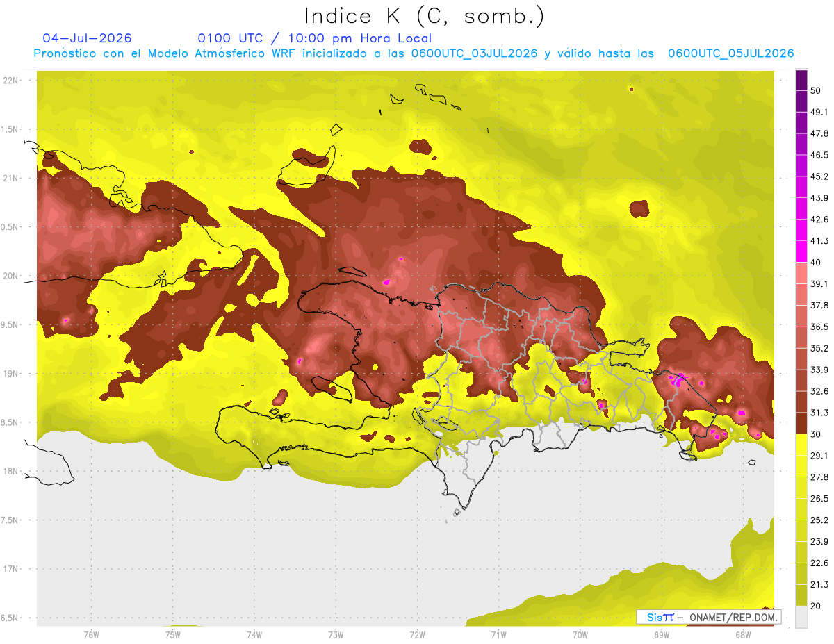Click the '19N' latitude label
834x644 pixels.
point(11,374)
